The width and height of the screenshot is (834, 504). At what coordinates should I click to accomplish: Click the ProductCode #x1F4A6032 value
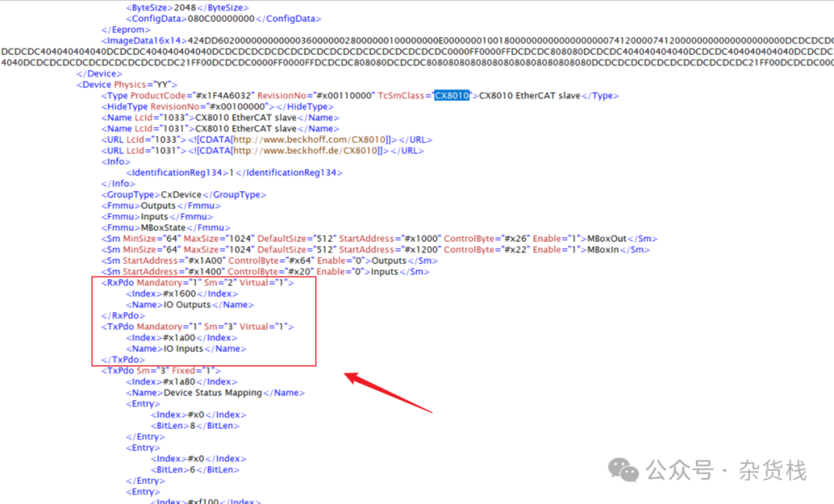tap(223, 96)
